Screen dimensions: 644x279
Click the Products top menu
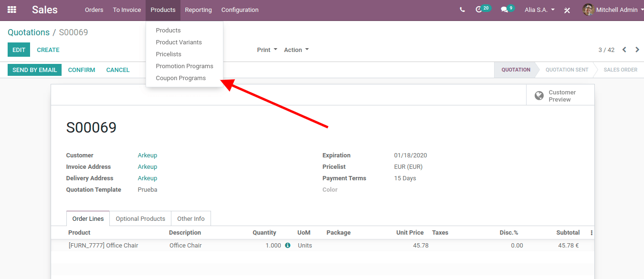click(x=163, y=10)
